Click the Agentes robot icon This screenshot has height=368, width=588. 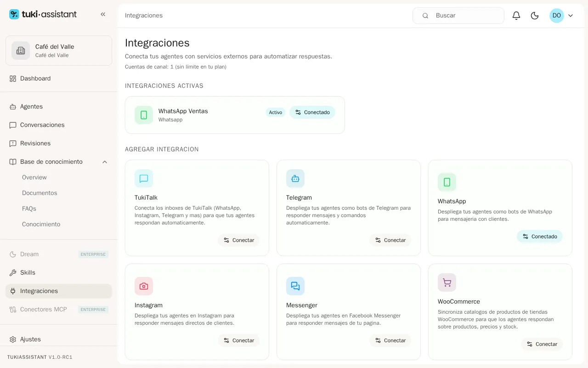coord(13,107)
